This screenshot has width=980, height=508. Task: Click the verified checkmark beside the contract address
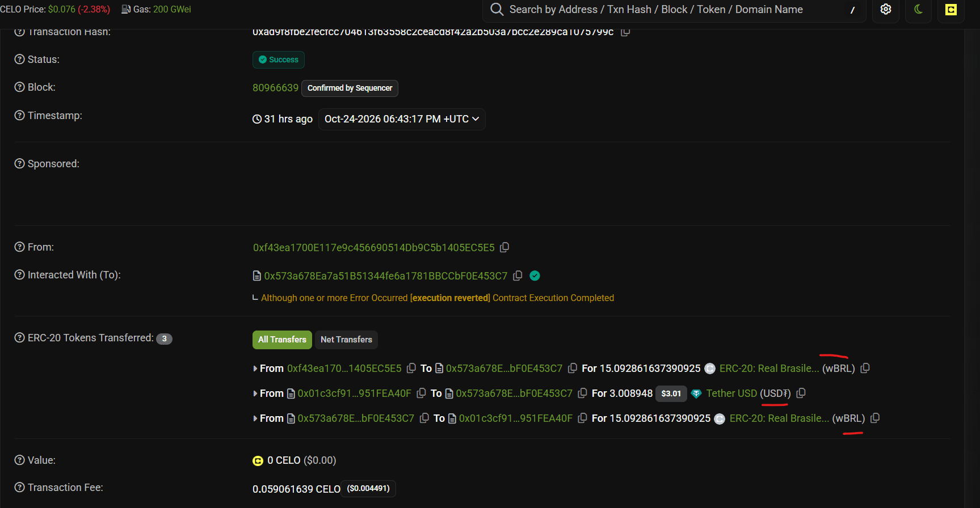[x=535, y=276]
